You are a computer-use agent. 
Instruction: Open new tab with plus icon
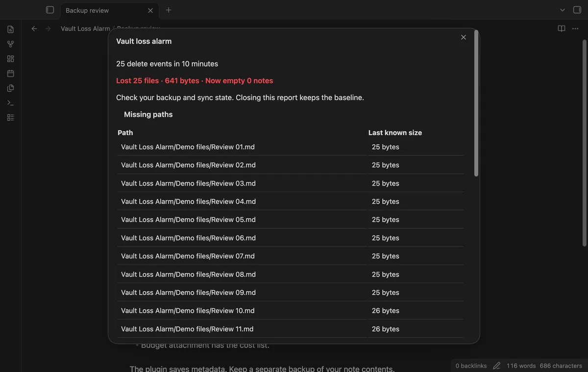(x=169, y=10)
